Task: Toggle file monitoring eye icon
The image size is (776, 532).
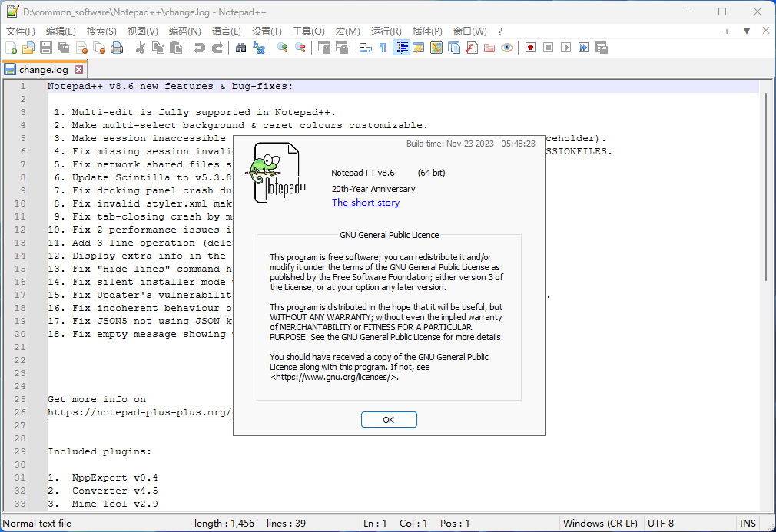Action: pos(507,48)
